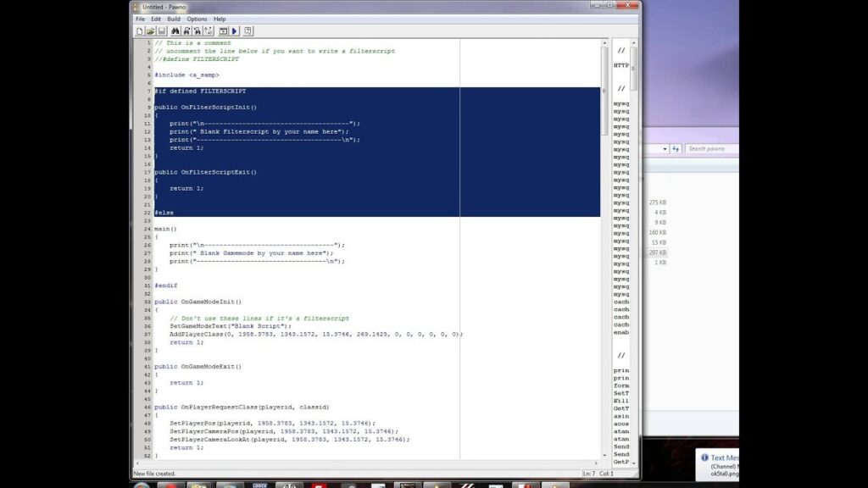Click the 'HTTP' entry in function list

[x=621, y=65]
